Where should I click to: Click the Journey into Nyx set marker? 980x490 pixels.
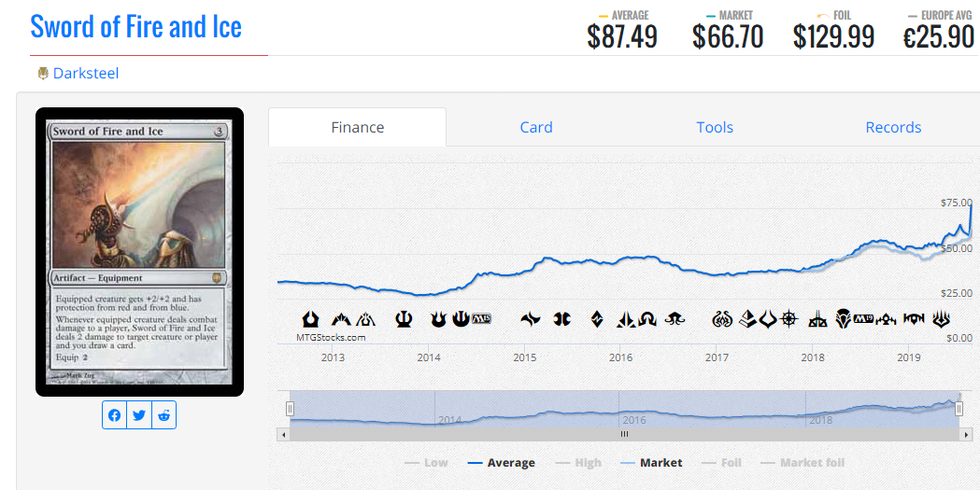tap(461, 319)
